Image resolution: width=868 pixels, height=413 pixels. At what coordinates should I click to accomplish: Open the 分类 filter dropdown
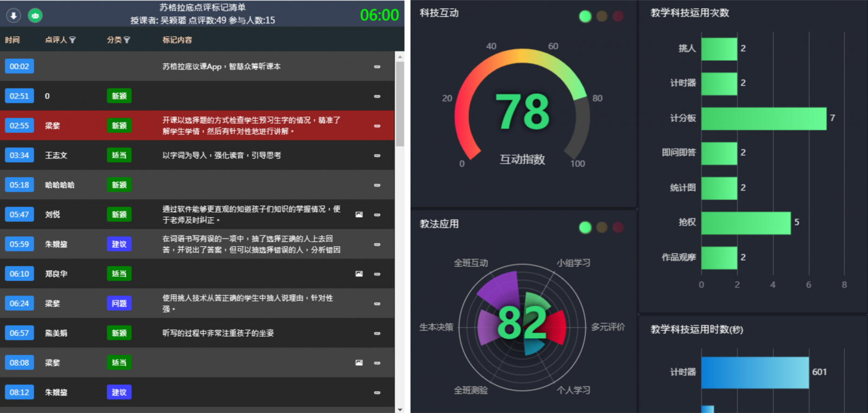click(127, 40)
